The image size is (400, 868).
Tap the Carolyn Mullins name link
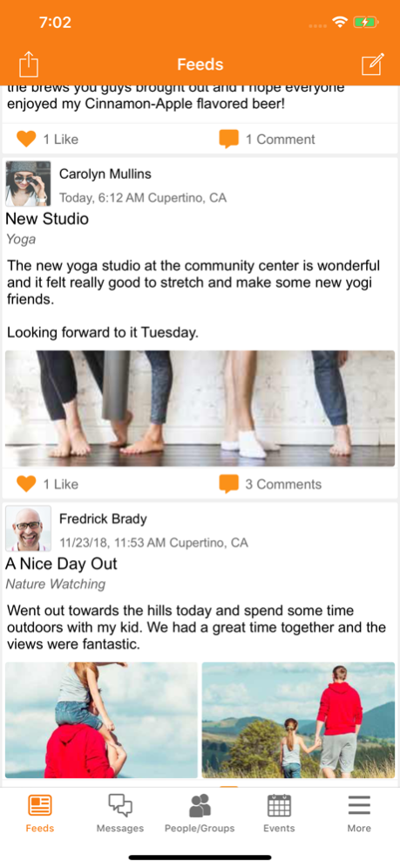tap(105, 174)
